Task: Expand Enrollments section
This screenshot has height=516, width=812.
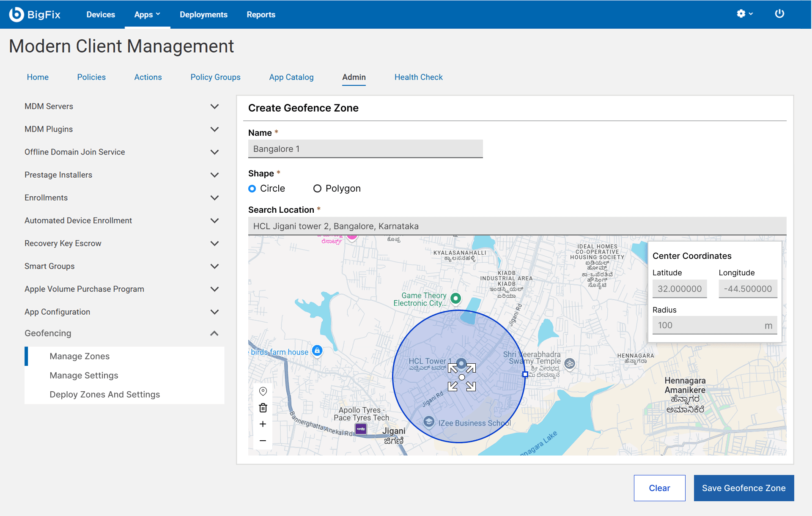Action: pyautogui.click(x=215, y=198)
